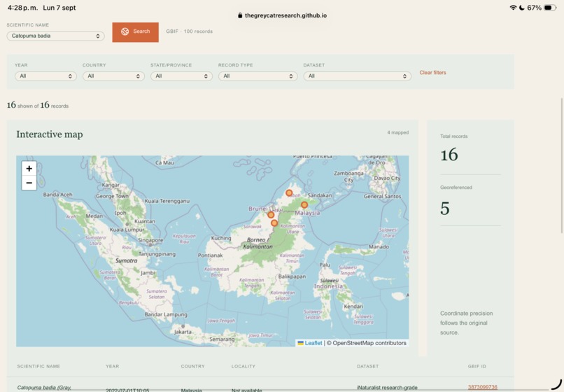The height and width of the screenshot is (392, 564).
Task: Click the Kuching label on the map
Action: [x=221, y=238]
